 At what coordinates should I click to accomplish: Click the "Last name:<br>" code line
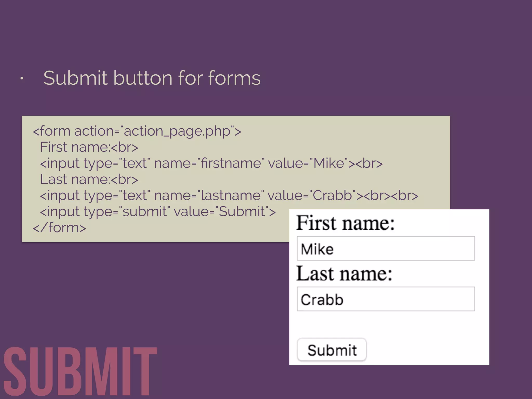tap(89, 179)
